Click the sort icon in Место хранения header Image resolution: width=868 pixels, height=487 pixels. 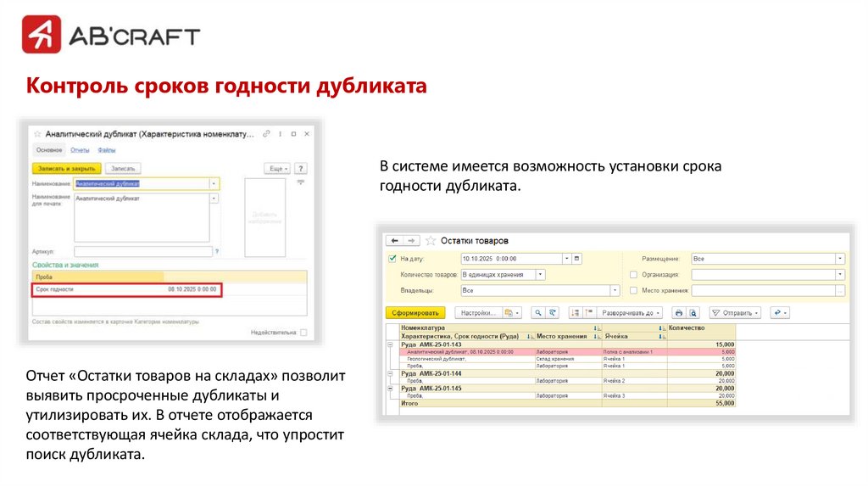596,336
